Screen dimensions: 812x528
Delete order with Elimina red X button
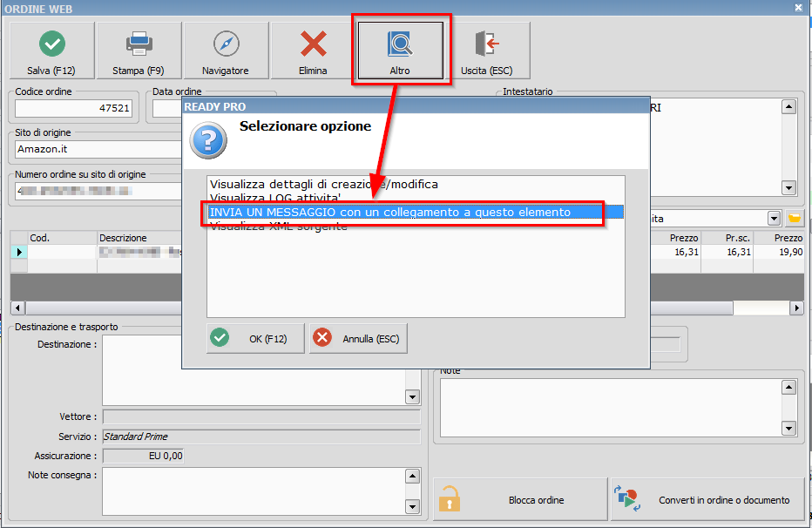[x=313, y=51]
